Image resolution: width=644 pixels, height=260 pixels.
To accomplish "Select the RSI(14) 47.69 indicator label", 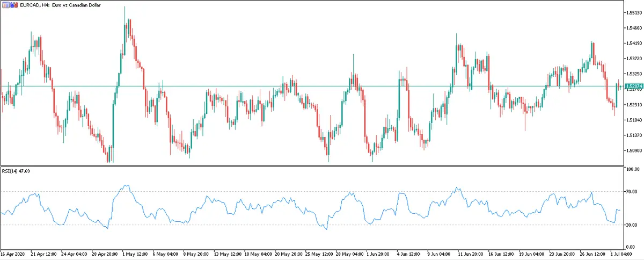I will (16, 171).
